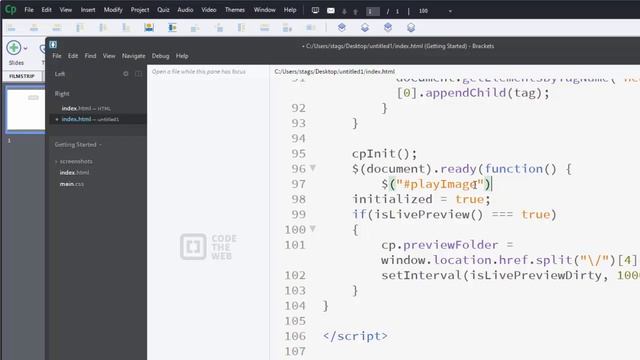Click the Align Middle icon in Captivate toolbar
Image resolution: width=640 pixels, height=360 pixels.
[x=103, y=28]
